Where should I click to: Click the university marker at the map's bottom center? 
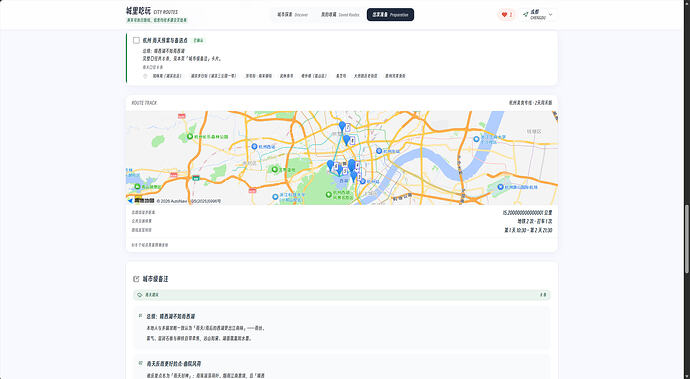pyautogui.click(x=275, y=197)
